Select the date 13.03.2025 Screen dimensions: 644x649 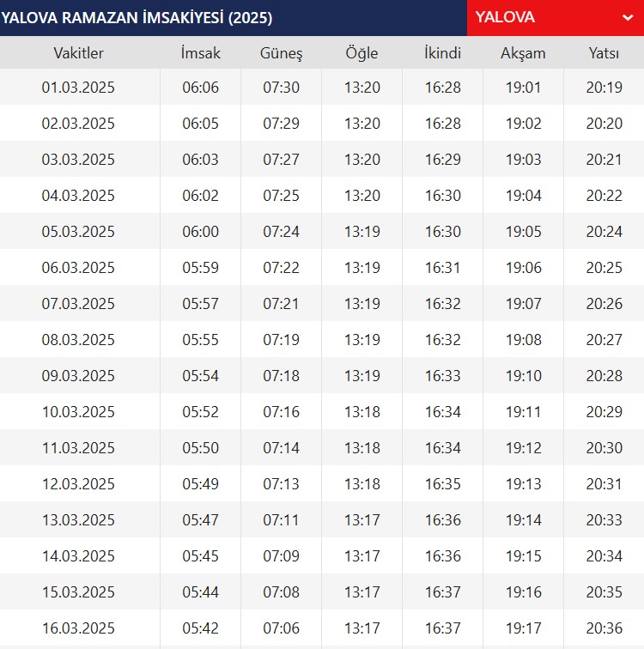[x=78, y=520]
